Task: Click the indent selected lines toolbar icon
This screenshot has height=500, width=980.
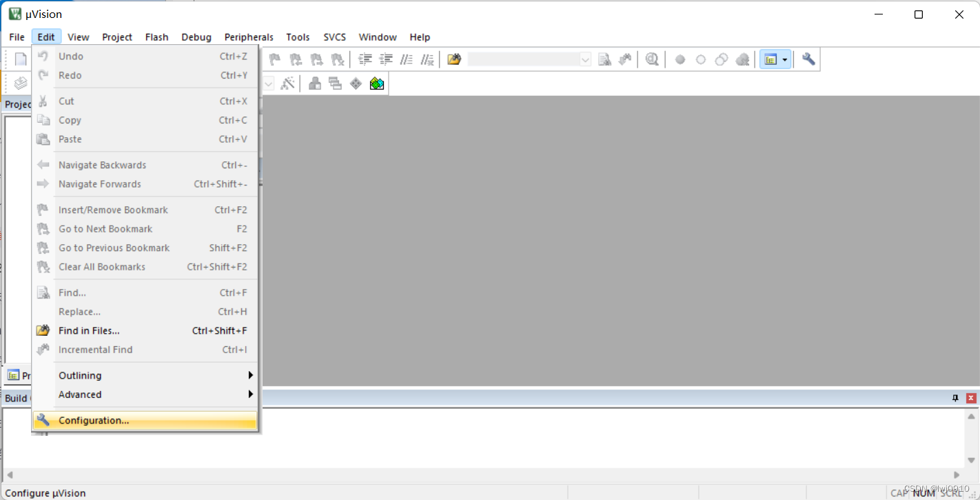Action: [x=365, y=59]
